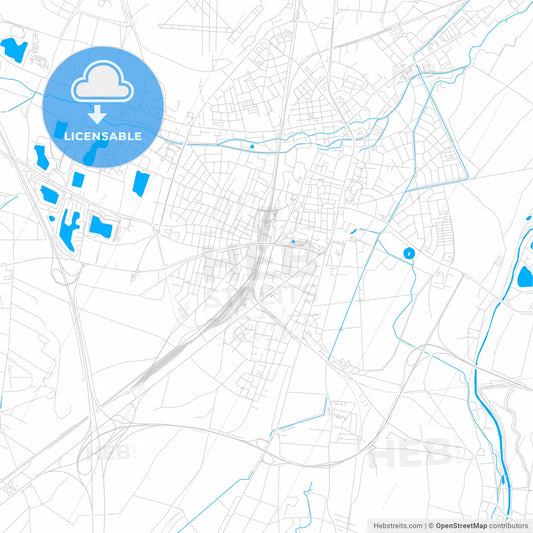Click the LICENSABLE label in the badge
The height and width of the screenshot is (533, 533).
coord(103,136)
